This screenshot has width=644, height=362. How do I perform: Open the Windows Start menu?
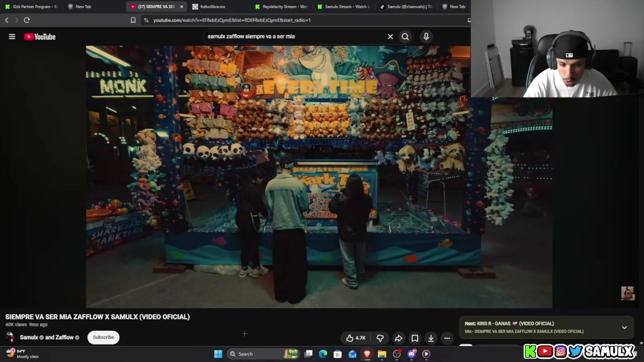(218, 354)
